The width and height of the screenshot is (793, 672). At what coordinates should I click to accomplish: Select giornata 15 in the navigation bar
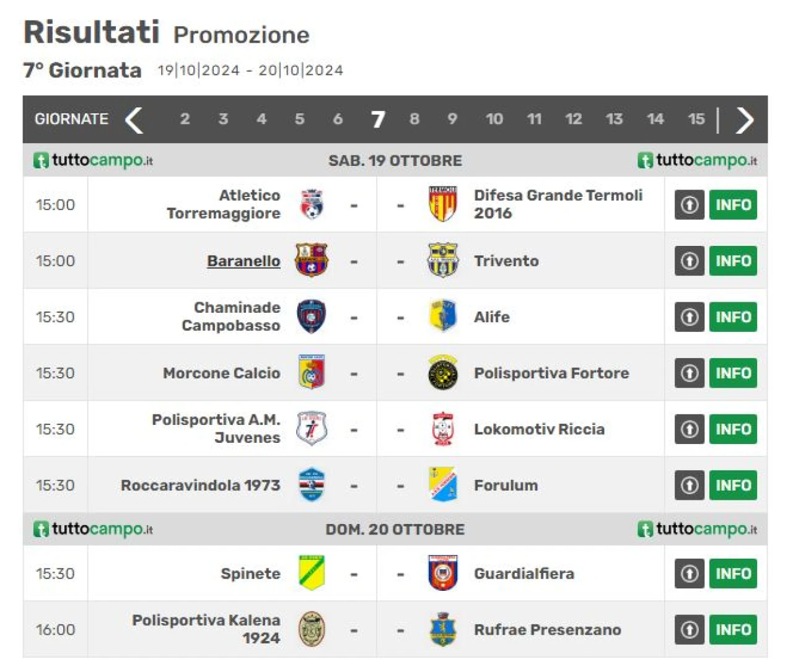[696, 119]
